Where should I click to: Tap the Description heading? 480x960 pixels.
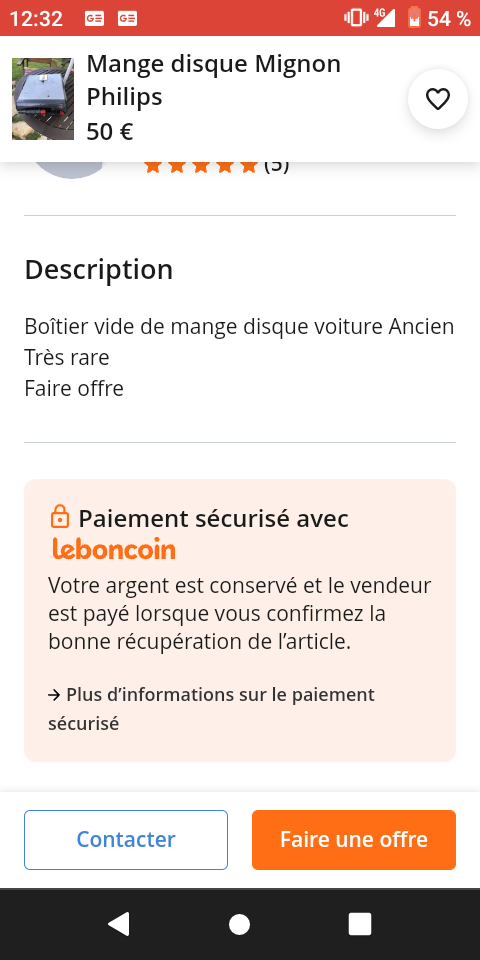point(99,269)
